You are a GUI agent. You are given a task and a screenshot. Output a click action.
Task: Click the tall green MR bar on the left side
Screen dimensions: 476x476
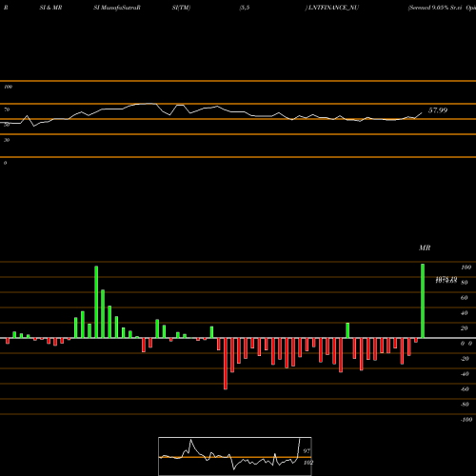[x=96, y=302]
